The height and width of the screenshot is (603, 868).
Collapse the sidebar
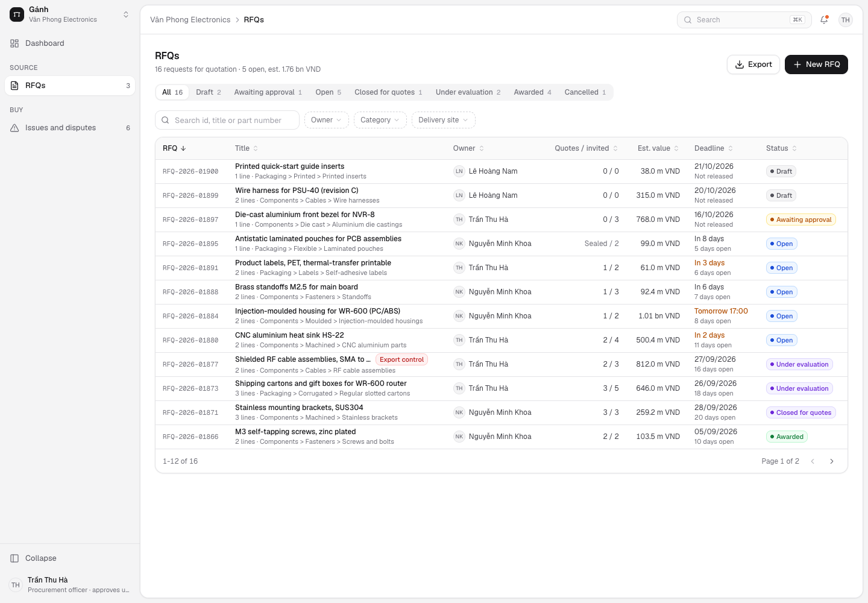(x=70, y=558)
